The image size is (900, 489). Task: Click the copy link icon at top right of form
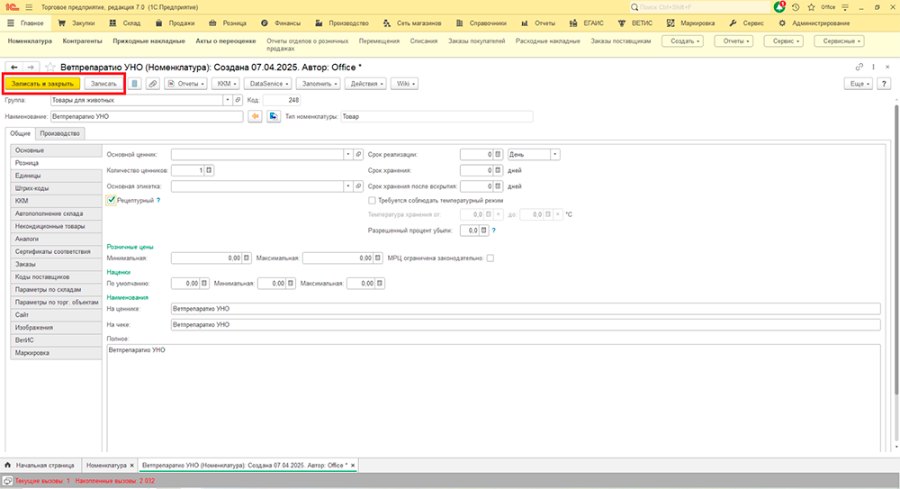859,67
